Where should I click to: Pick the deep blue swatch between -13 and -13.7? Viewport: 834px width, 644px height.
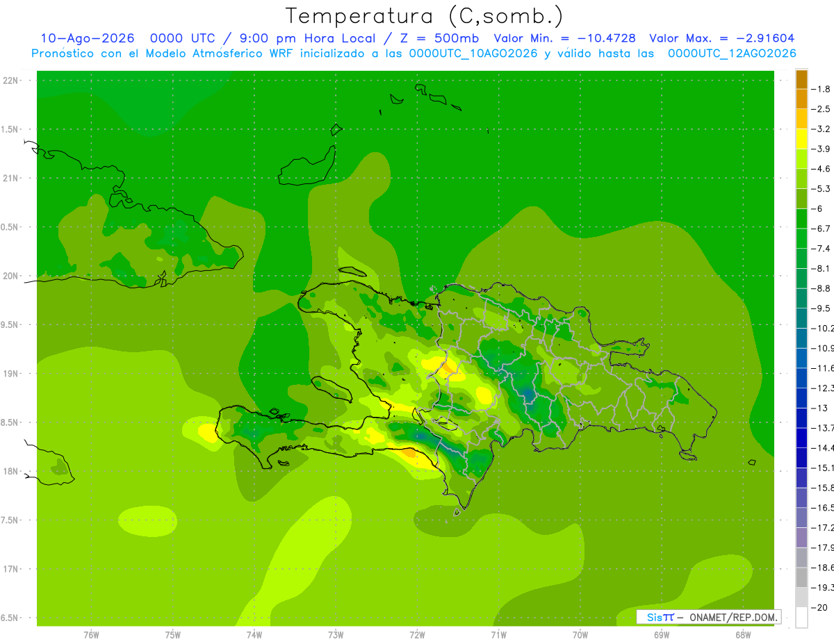[x=801, y=418]
